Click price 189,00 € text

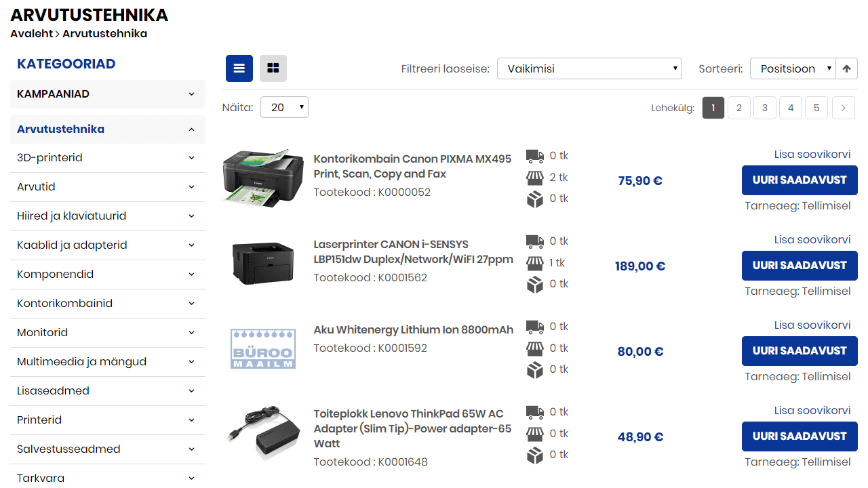tap(640, 266)
